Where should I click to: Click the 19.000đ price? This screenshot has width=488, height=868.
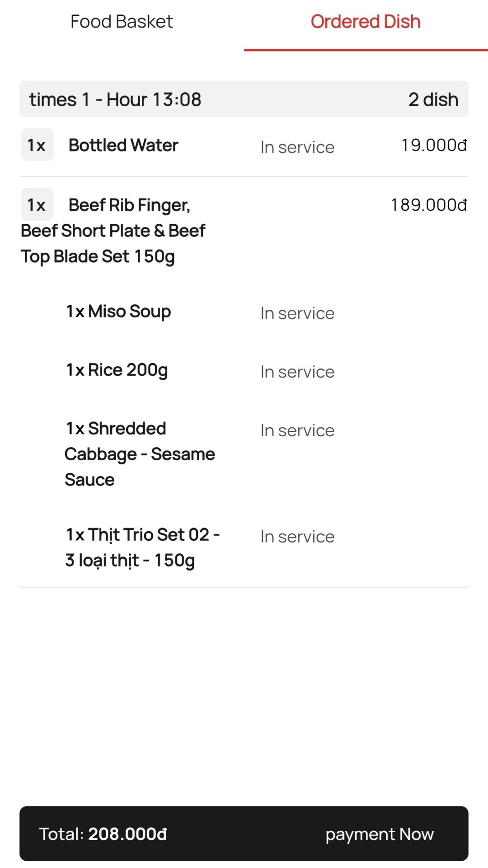coord(434,145)
